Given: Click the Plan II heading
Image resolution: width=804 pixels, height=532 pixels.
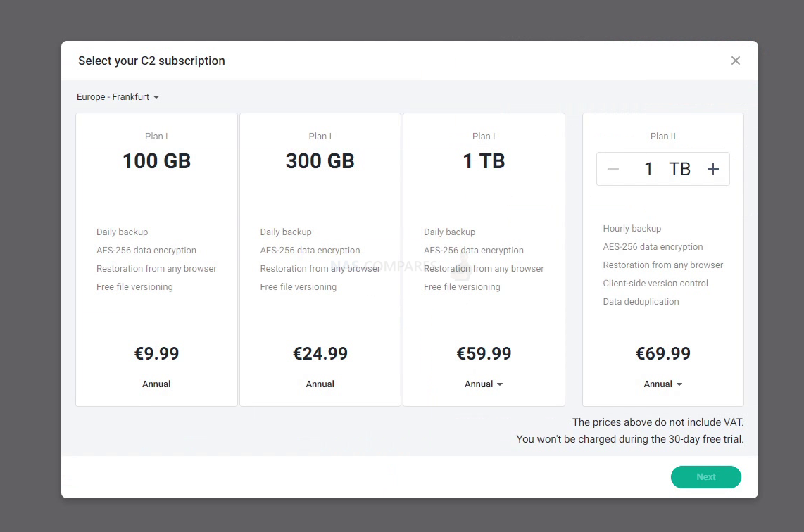Looking at the screenshot, I should [x=663, y=136].
